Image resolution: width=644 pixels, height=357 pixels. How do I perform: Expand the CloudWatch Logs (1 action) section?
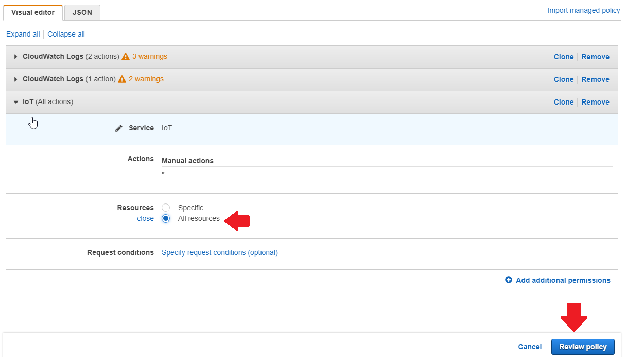[x=15, y=79]
